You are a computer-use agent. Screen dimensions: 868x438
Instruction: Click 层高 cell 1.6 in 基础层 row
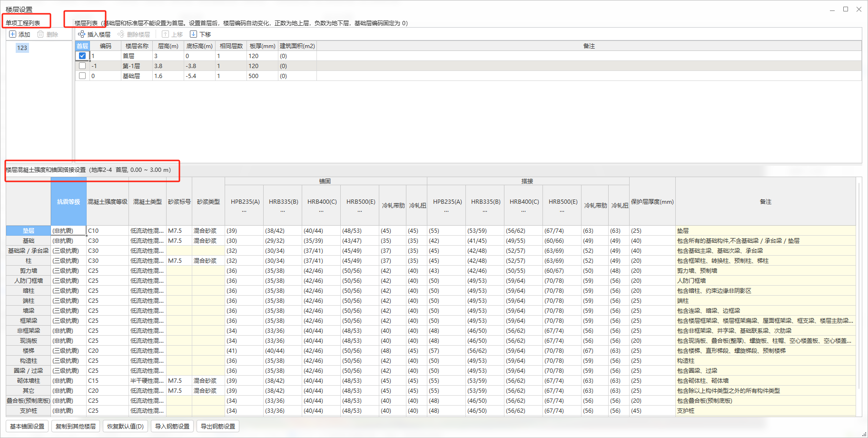[168, 76]
